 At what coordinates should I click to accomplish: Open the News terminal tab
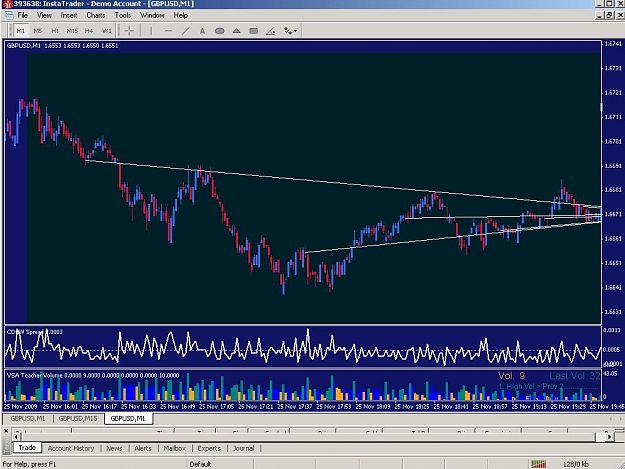point(114,448)
